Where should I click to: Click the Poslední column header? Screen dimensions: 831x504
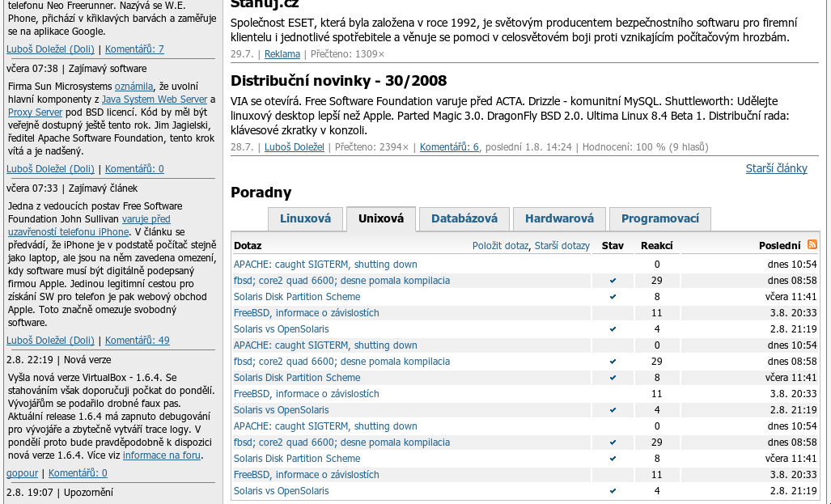tap(779, 246)
